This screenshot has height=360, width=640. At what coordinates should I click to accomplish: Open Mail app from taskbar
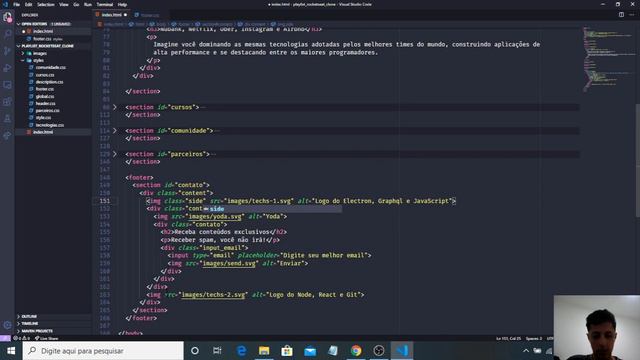[x=310, y=351]
